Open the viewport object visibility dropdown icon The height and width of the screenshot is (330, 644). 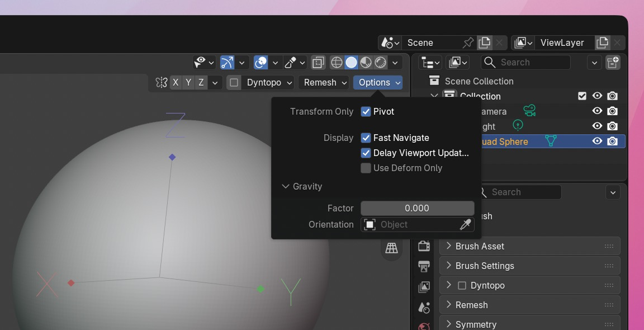tap(203, 63)
